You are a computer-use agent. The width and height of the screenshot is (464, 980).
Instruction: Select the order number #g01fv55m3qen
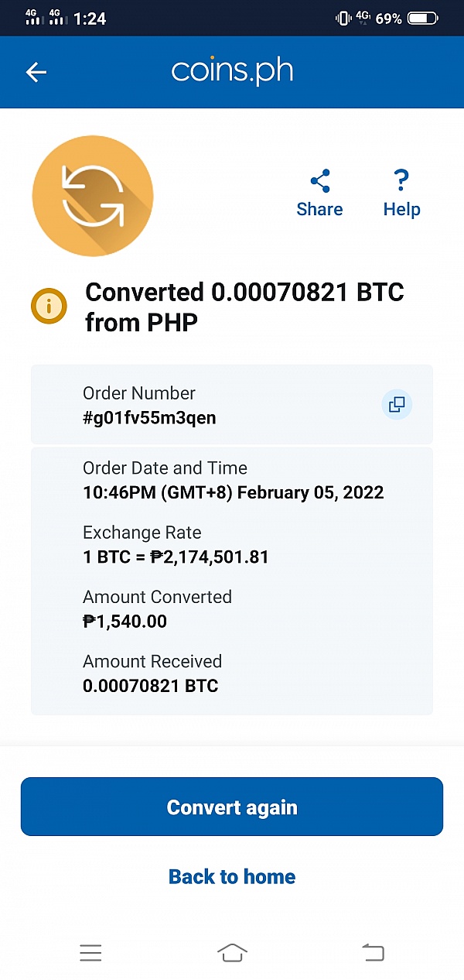click(149, 418)
